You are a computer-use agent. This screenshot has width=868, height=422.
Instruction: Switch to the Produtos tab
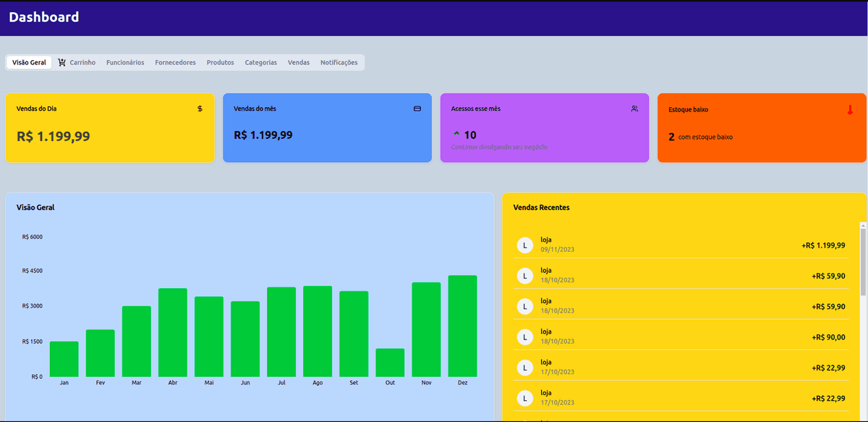click(220, 62)
